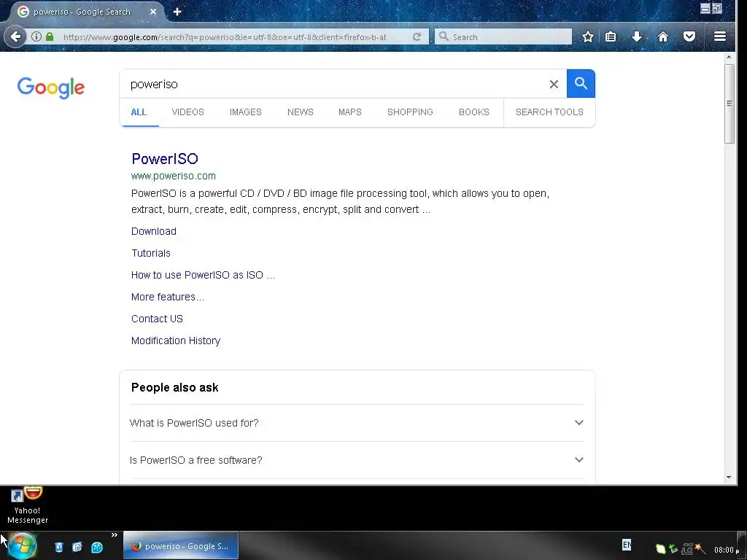747x560 pixels.
Task: Go to Firefox home page icon
Action: pyautogui.click(x=663, y=36)
